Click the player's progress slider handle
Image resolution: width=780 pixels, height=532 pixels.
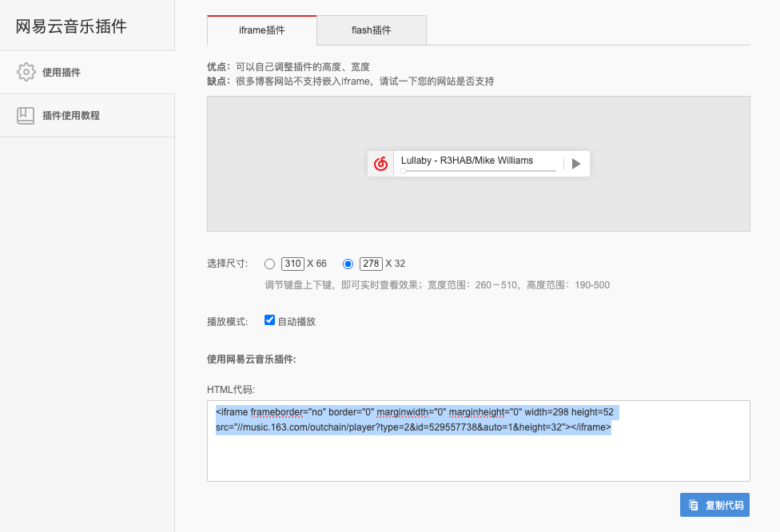tap(403, 171)
